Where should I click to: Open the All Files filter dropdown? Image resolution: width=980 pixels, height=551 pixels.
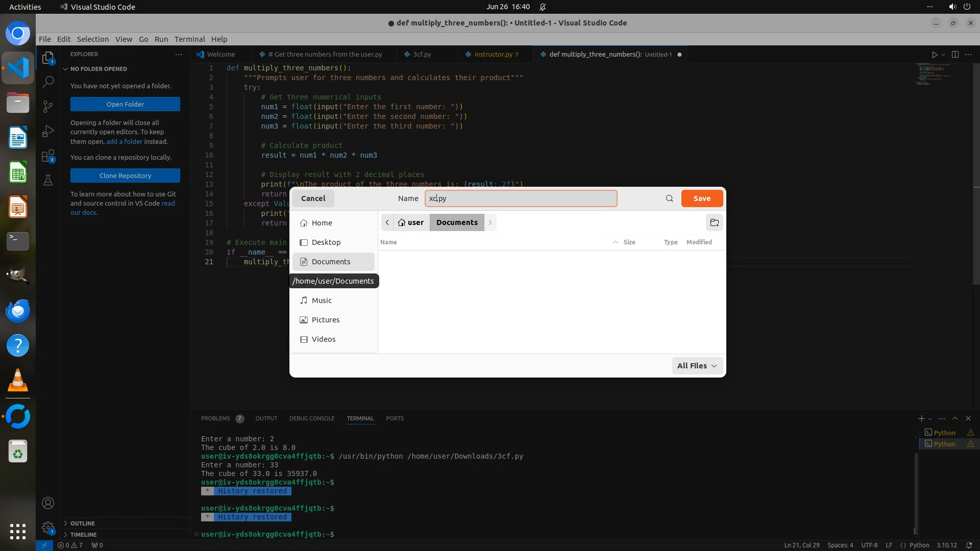click(x=697, y=366)
